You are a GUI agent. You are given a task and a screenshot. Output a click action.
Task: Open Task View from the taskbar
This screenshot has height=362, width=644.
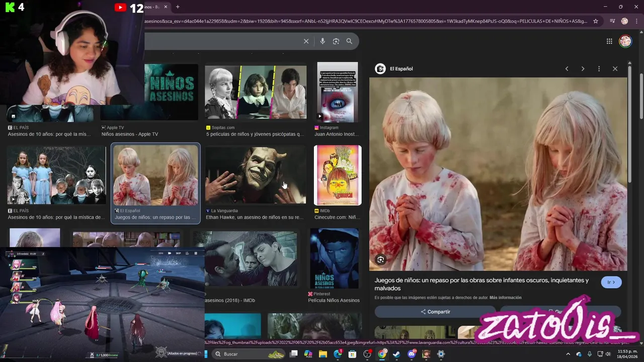(x=294, y=354)
